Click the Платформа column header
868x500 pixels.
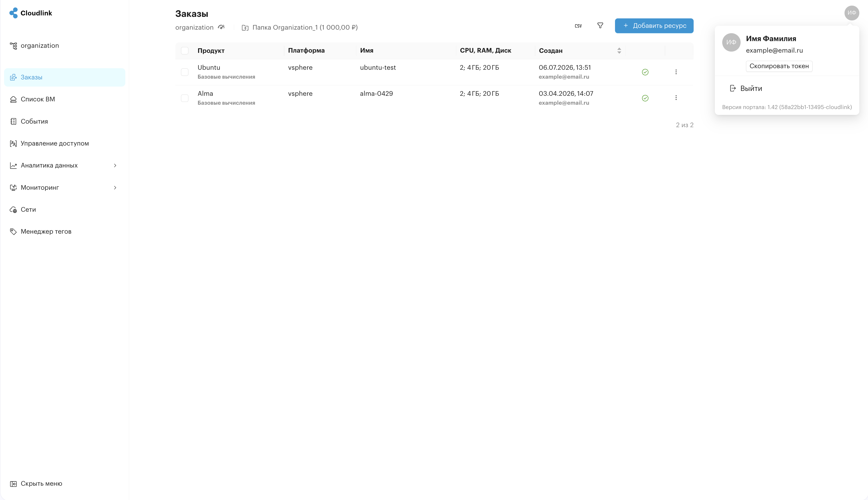coord(307,51)
